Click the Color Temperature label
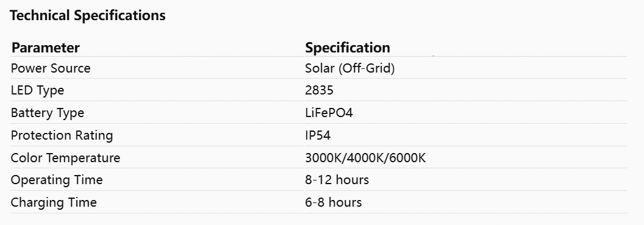This screenshot has width=644, height=225. click(65, 158)
